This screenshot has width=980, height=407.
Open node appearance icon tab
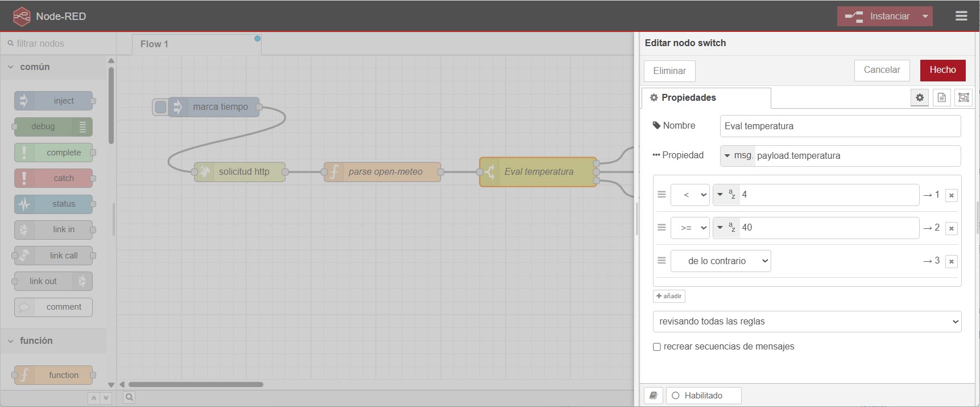point(964,97)
